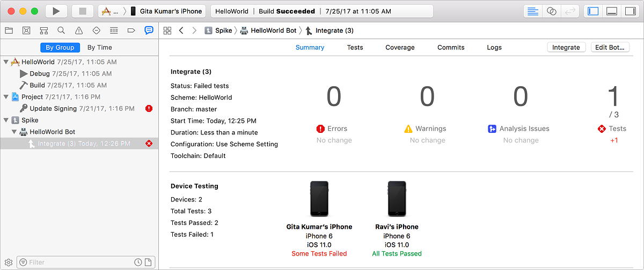Viewport: 644px width, 270px height.
Task: Select the Update Signing report row
Action: click(79, 109)
